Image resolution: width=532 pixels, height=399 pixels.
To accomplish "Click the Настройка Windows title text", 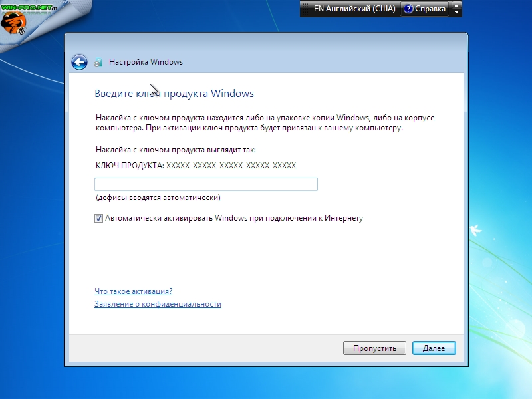I will (x=146, y=62).
